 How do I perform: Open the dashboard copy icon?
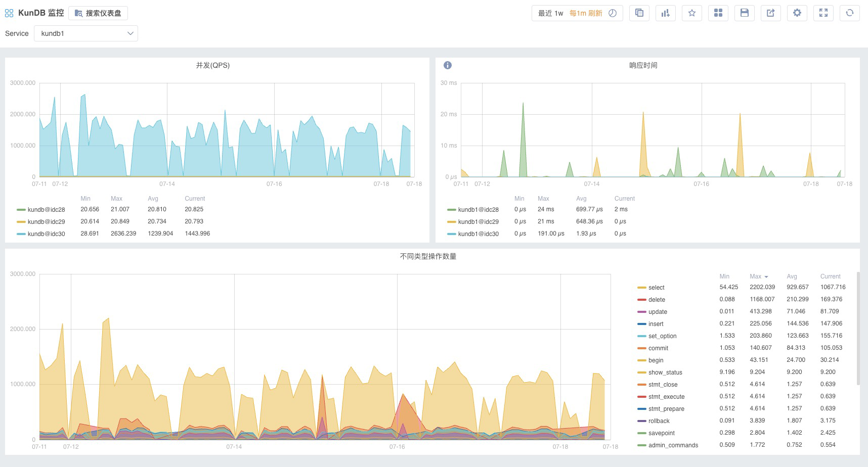[639, 13]
